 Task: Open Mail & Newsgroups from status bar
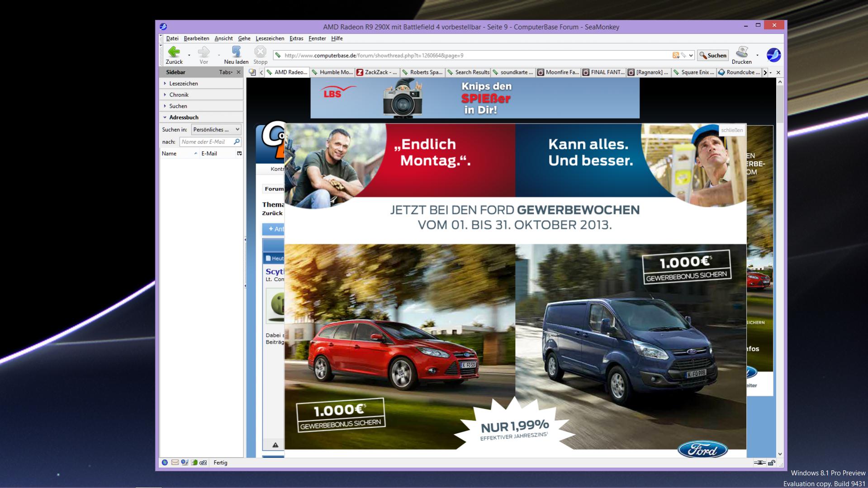pos(175,463)
